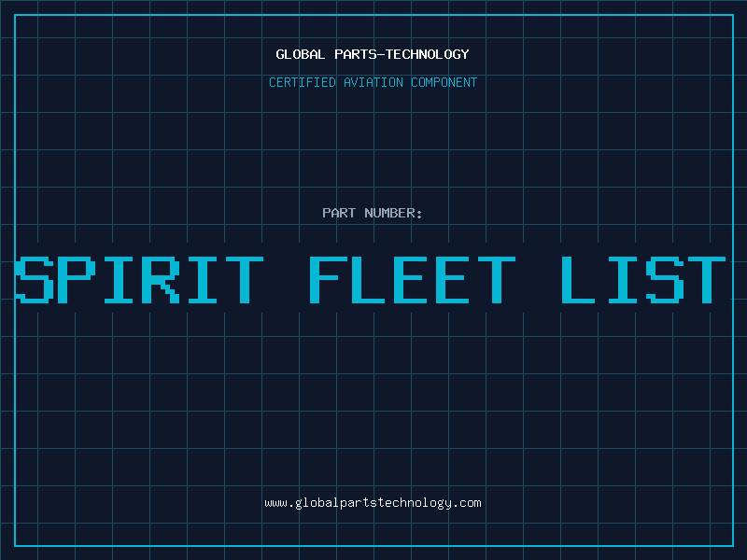
Task: Select the word CERTIFIED in the subtitle
Action: [x=303, y=82]
